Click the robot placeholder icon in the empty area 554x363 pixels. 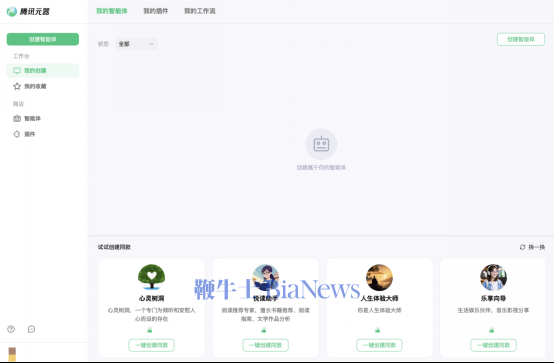(321, 144)
